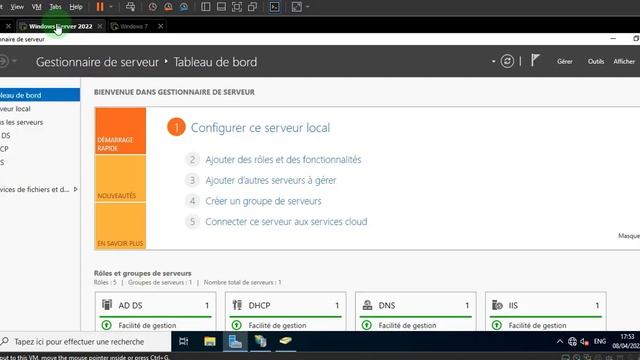Show hidden system tray icons chevron

click(x=560, y=342)
